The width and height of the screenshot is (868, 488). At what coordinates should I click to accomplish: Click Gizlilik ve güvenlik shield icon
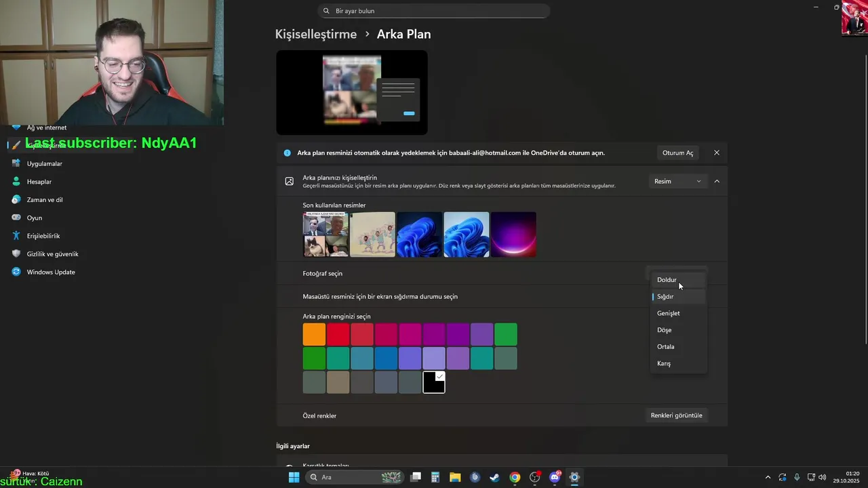pos(16,253)
